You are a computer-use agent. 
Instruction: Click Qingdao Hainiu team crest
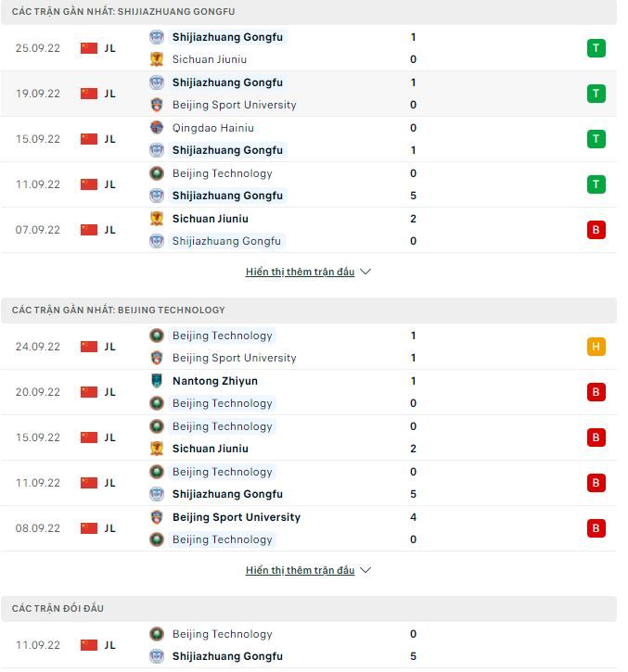coord(157,128)
